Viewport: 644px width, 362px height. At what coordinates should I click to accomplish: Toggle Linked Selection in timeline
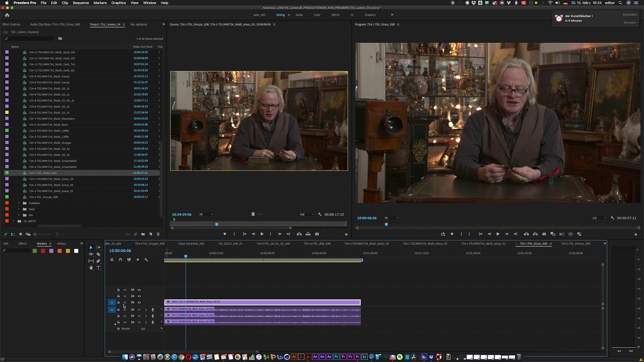[x=129, y=259]
